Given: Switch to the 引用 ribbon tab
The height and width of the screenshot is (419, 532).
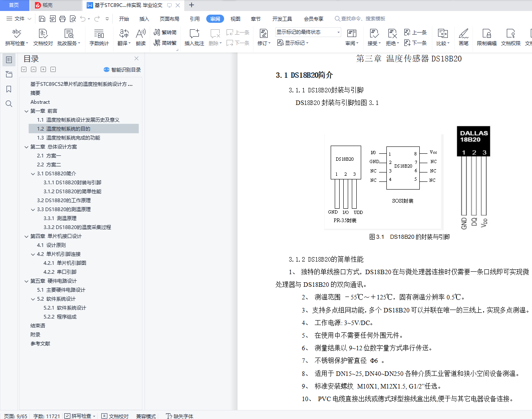Looking at the screenshot, I should point(195,19).
